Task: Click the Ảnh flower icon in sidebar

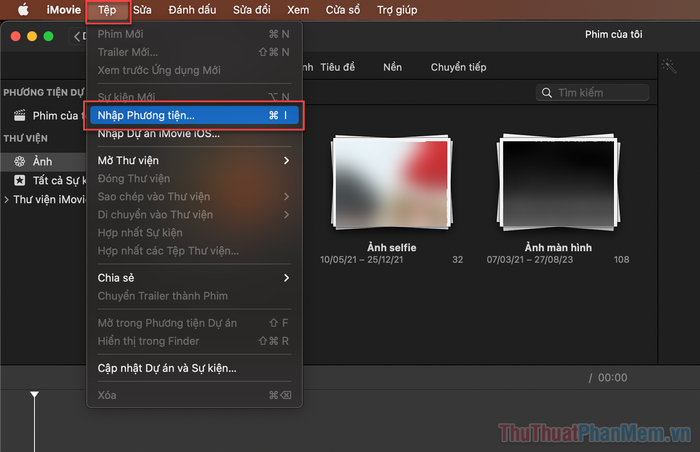Action: pyautogui.click(x=20, y=162)
